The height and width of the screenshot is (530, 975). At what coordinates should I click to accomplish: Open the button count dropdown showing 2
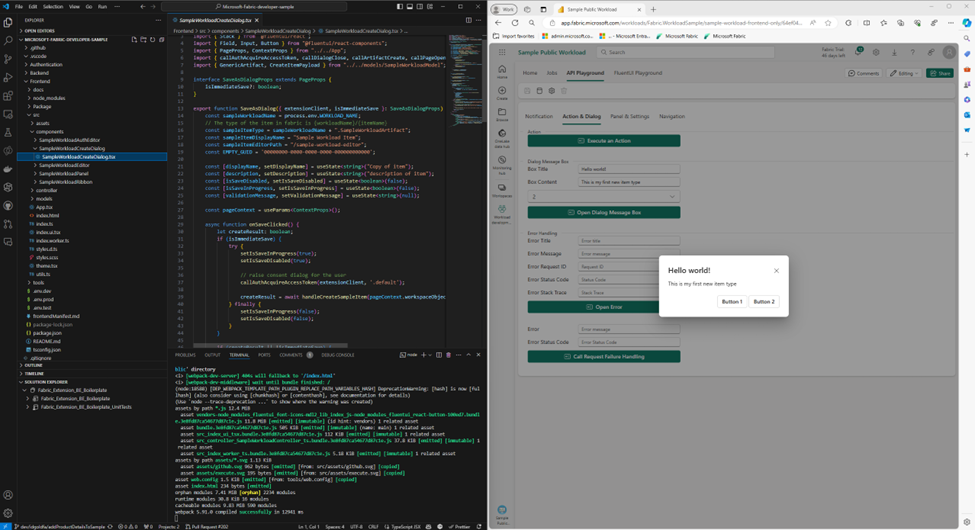click(x=603, y=197)
